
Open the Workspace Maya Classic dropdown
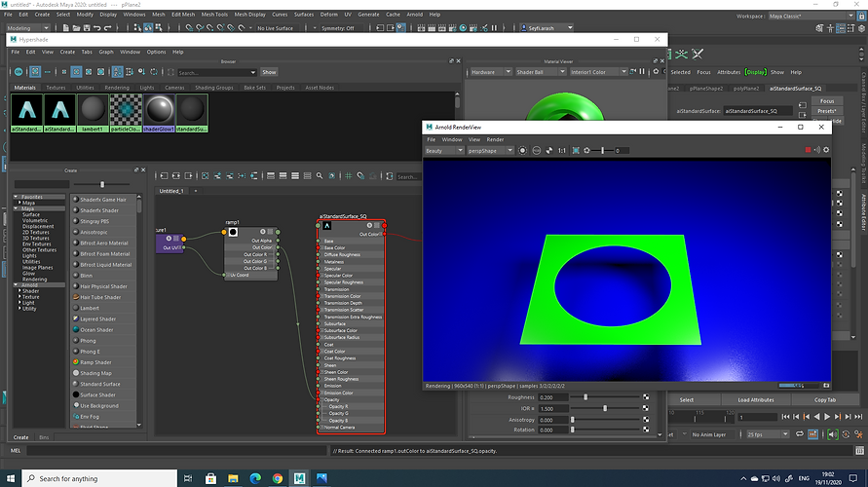coord(811,16)
